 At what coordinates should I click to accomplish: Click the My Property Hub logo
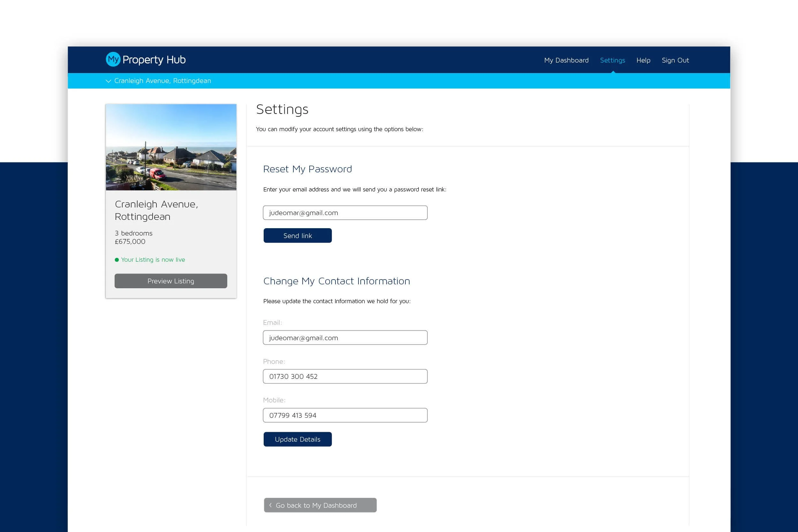coord(146,59)
